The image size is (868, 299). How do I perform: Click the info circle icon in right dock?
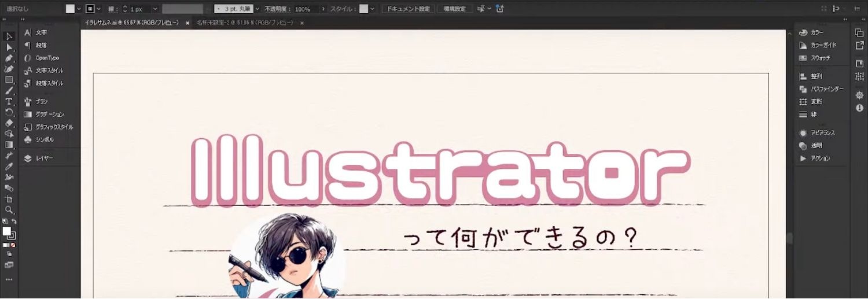click(x=859, y=108)
